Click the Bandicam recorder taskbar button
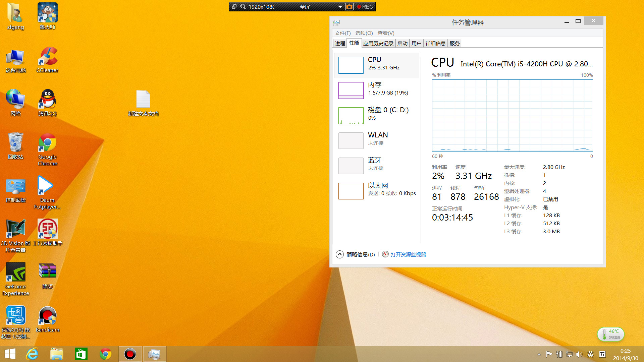 coord(130,354)
